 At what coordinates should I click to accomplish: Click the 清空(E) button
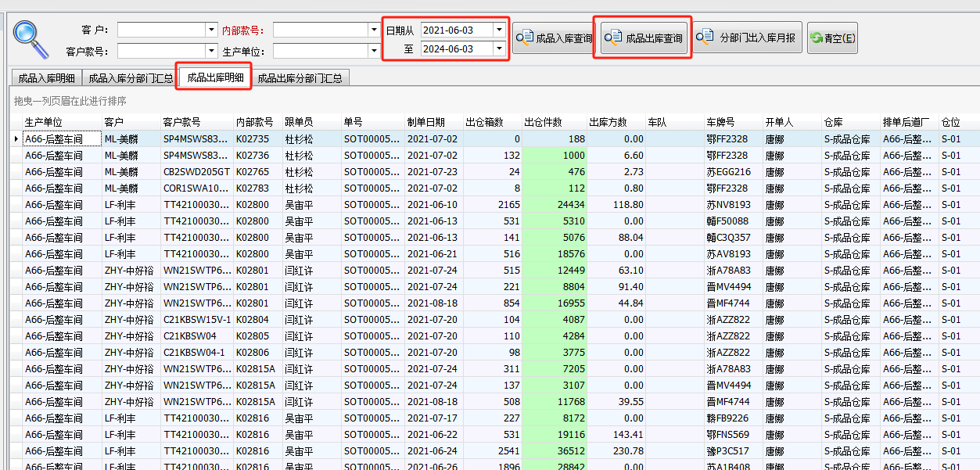pyautogui.click(x=833, y=38)
